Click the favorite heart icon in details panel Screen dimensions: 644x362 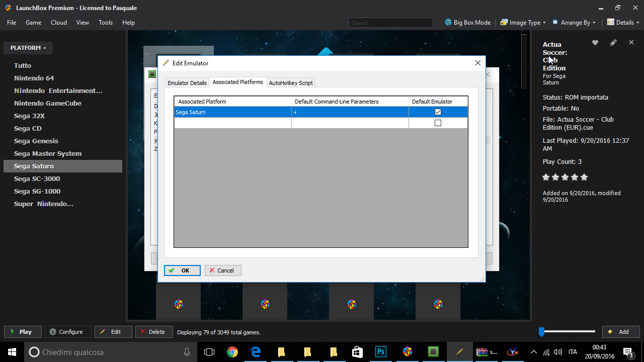595,43
